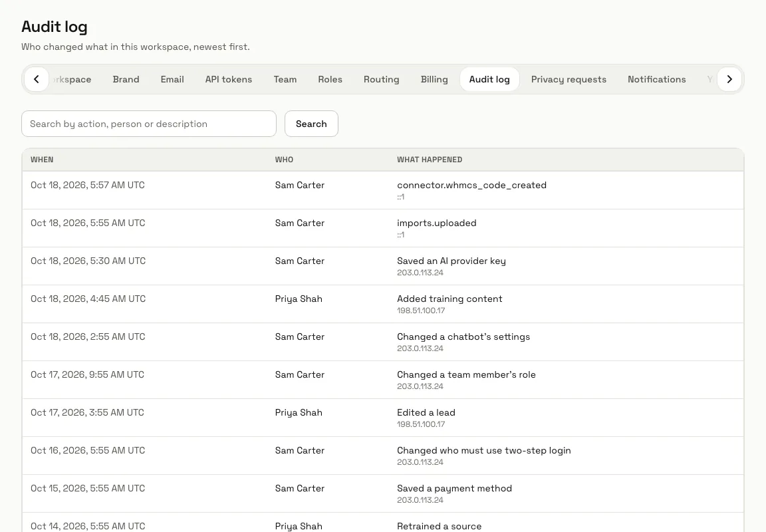Select the Edited a lead entry
This screenshot has height=532, width=766.
[x=426, y=413]
